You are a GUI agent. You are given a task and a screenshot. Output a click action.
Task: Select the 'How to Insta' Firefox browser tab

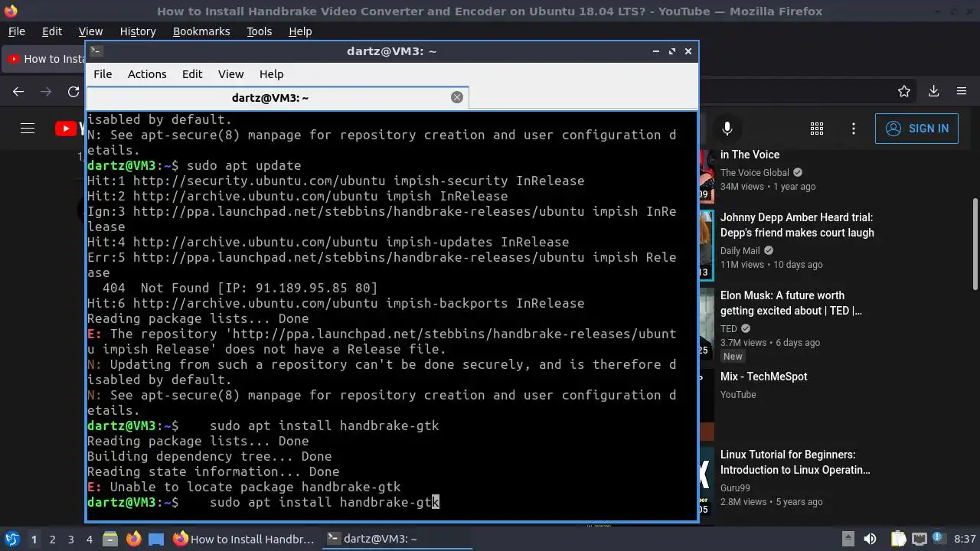pos(44,59)
